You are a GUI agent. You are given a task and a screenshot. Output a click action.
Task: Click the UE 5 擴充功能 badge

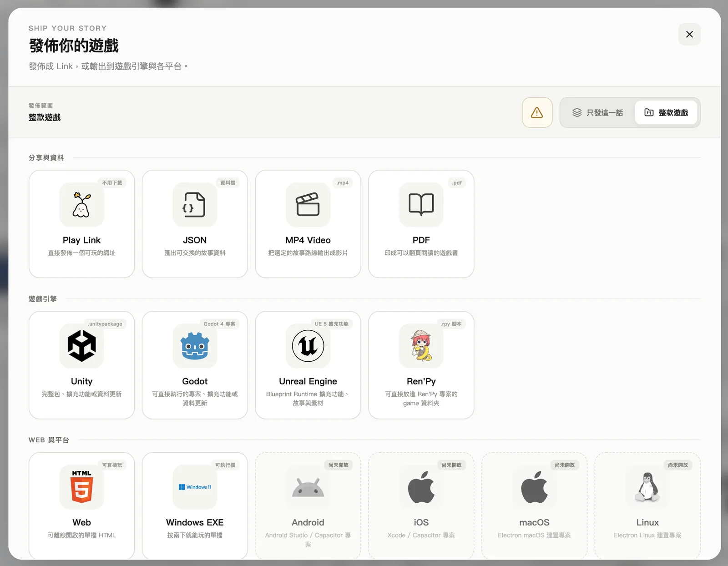pyautogui.click(x=331, y=324)
